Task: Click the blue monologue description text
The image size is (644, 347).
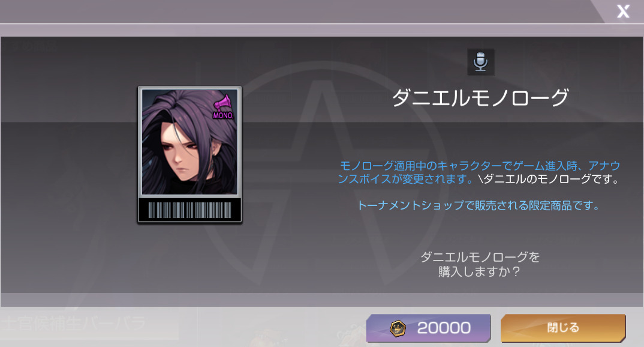Action: 479,172
